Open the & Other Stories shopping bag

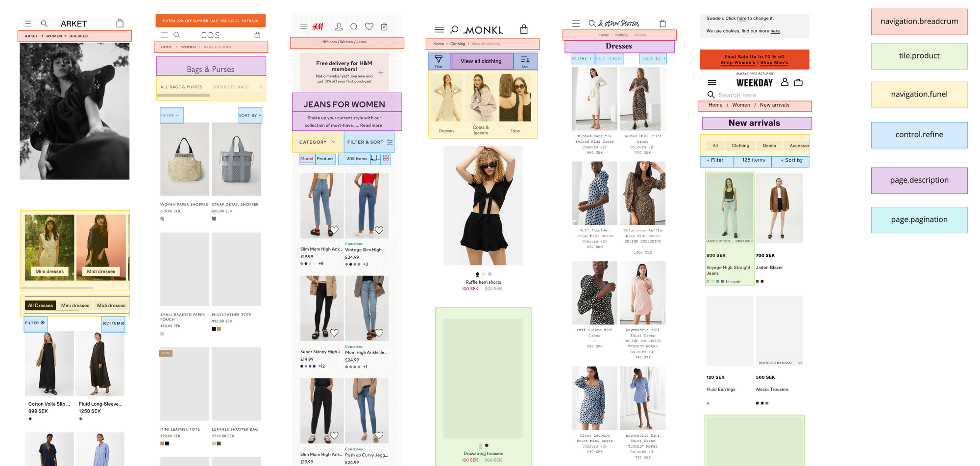point(662,23)
